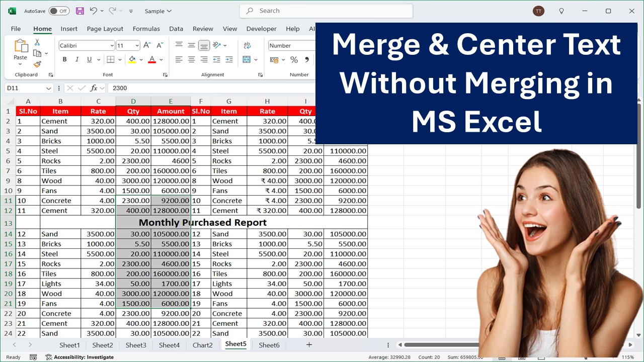This screenshot has height=362, width=644.
Task: Switch to the Page Layout tab
Action: tap(105, 29)
